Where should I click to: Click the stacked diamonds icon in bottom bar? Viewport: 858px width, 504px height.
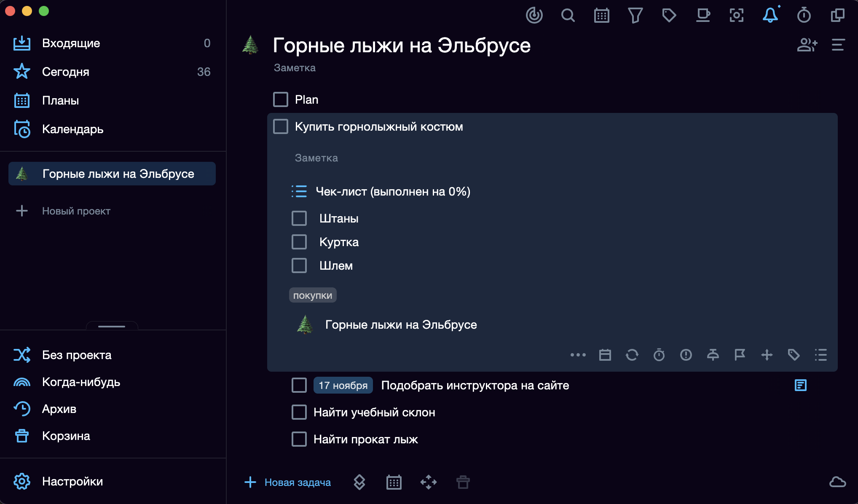(359, 482)
